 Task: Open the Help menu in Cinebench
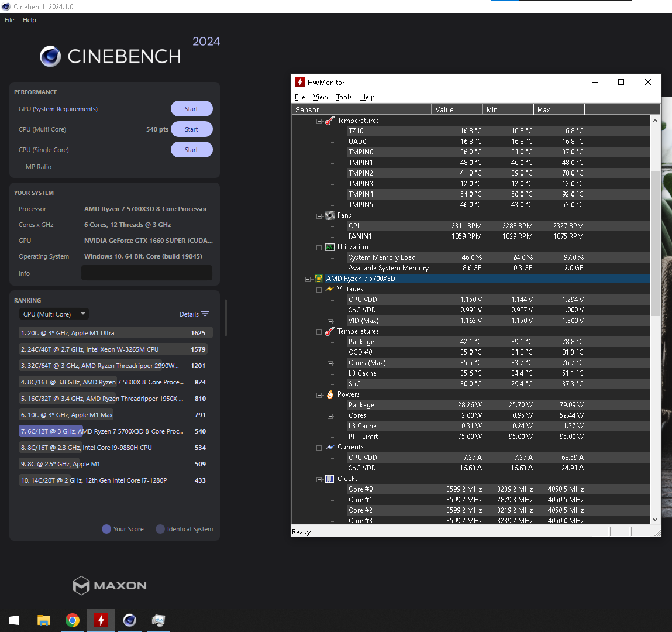click(29, 20)
